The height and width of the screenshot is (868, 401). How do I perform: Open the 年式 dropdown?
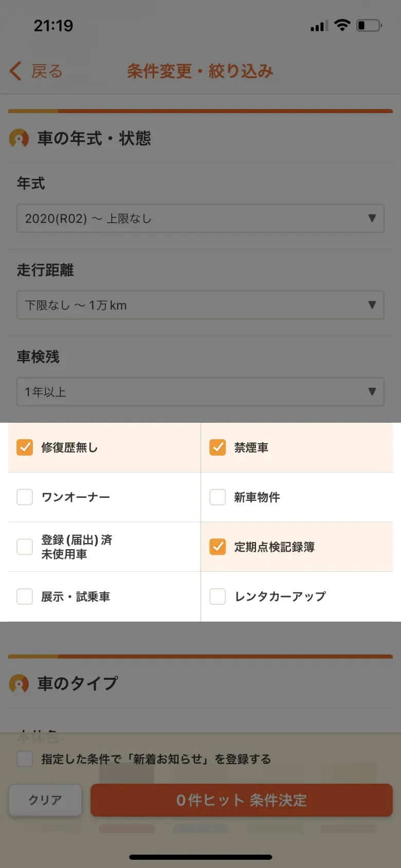[200, 218]
